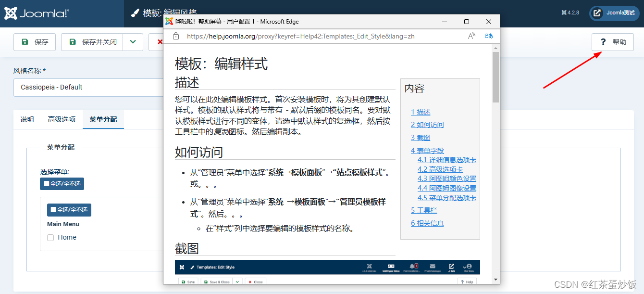Click the help.joomla.org URL address field
Image resolution: width=644 pixels, height=294 pixels.
pos(300,36)
